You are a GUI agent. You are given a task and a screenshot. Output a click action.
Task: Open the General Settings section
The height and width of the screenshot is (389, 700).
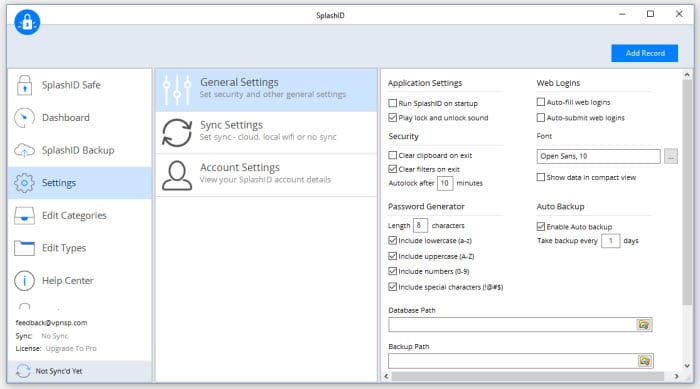(266, 90)
